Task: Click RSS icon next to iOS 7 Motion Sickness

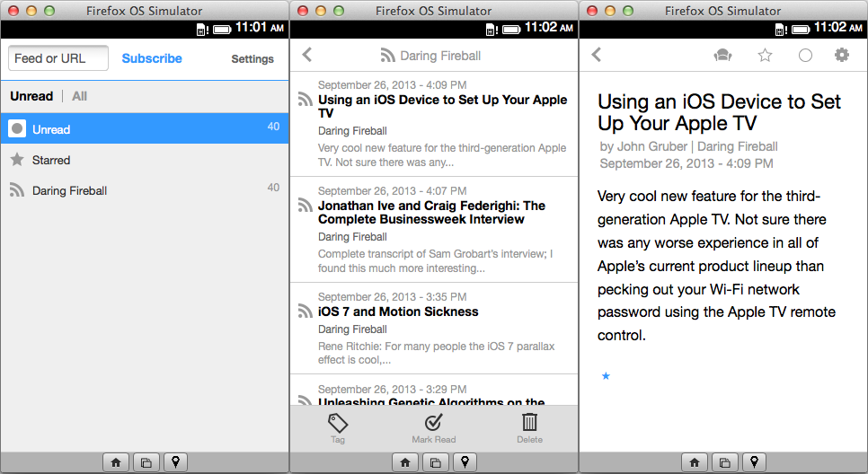Action: point(305,311)
